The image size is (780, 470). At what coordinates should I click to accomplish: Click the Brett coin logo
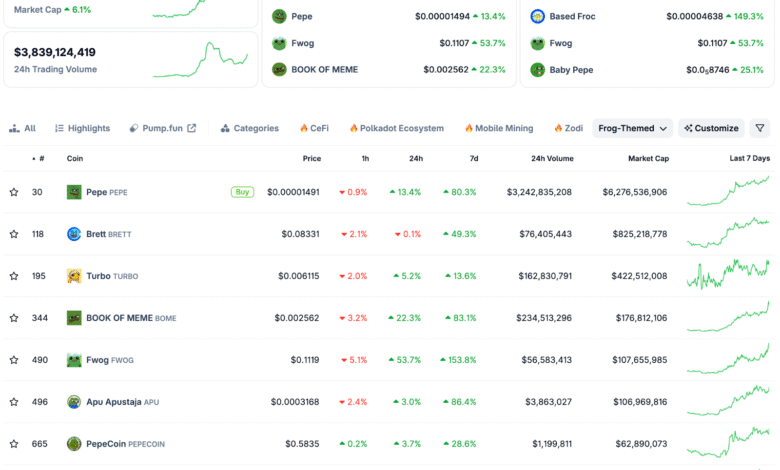[x=74, y=234]
